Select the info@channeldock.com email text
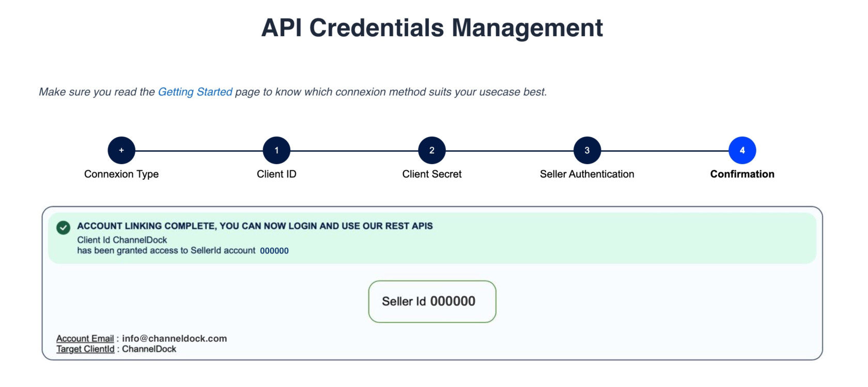Image resolution: width=868 pixels, height=387 pixels. [175, 338]
